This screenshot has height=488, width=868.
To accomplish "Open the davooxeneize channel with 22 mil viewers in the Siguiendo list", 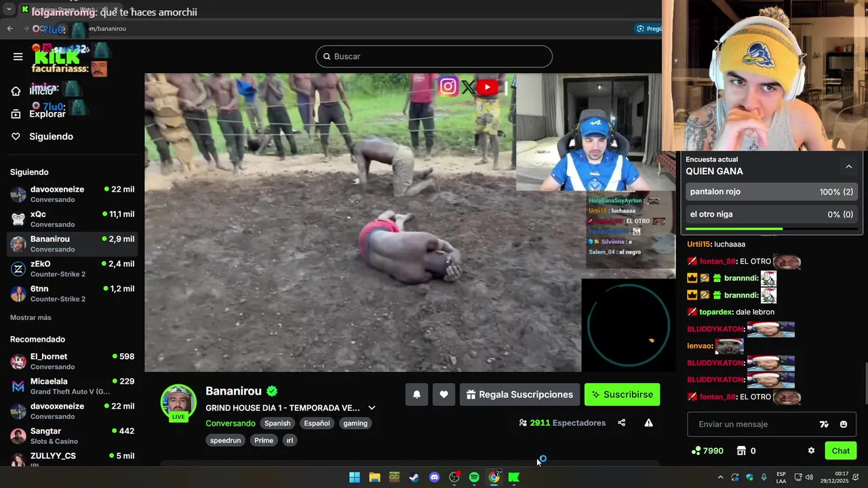I will [x=72, y=194].
